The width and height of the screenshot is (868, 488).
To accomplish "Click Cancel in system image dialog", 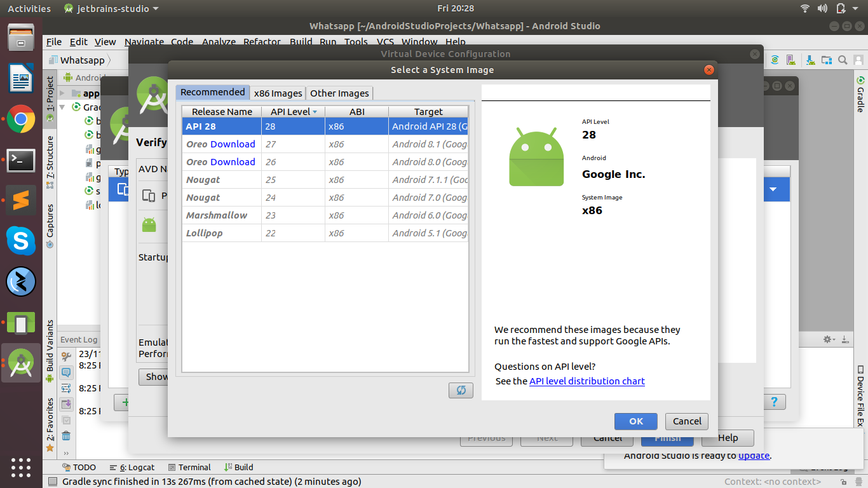I will click(687, 421).
